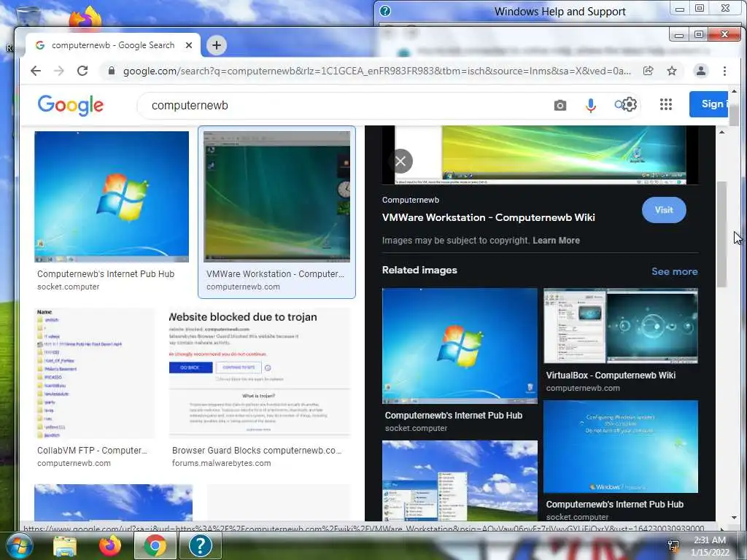Open Browser Guard Blocks computernewb result title
The height and width of the screenshot is (560, 747).
coord(257,451)
